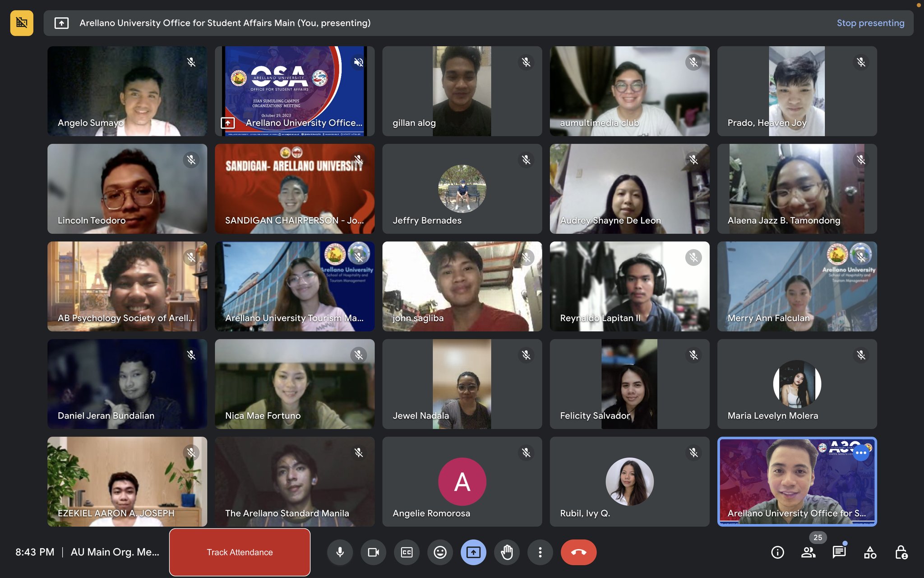Open the meeting details info icon
This screenshot has height=578, width=924.
click(x=777, y=552)
